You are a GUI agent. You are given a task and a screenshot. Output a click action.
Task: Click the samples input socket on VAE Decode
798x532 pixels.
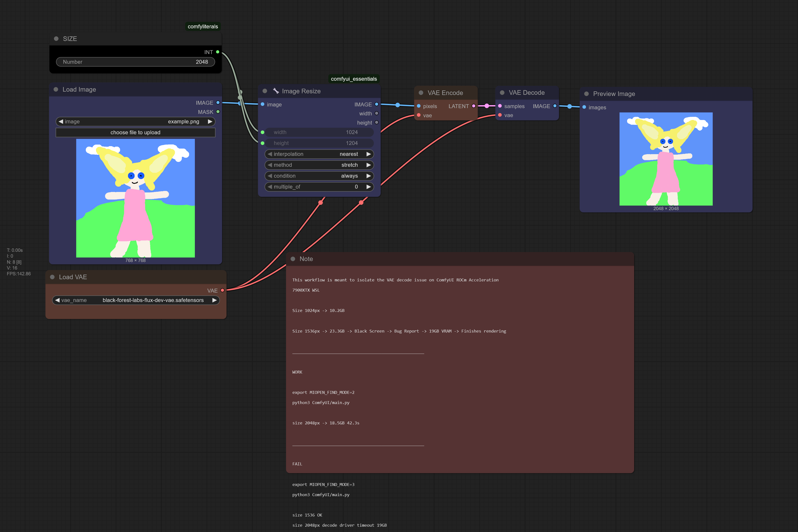500,106
